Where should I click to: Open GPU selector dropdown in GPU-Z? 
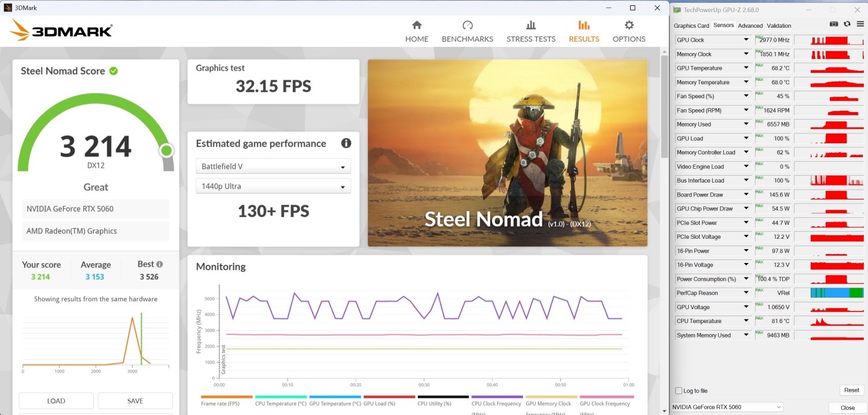[x=727, y=407]
